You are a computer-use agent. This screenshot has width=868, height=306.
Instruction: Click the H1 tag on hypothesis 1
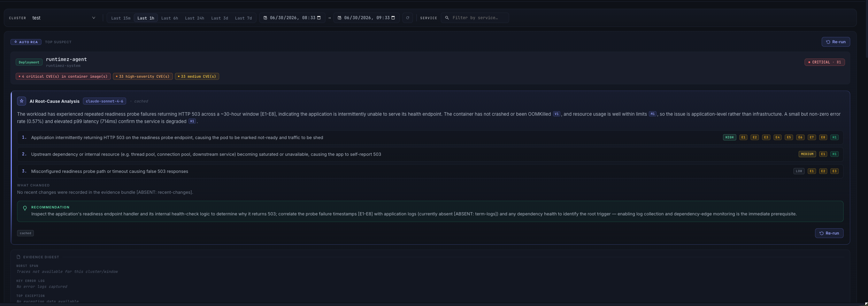(835, 138)
